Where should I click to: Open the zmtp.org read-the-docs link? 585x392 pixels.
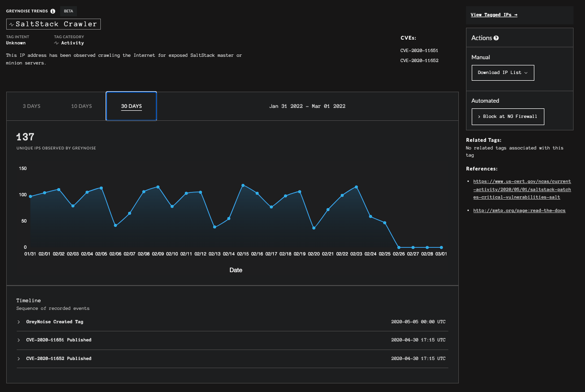click(519, 211)
